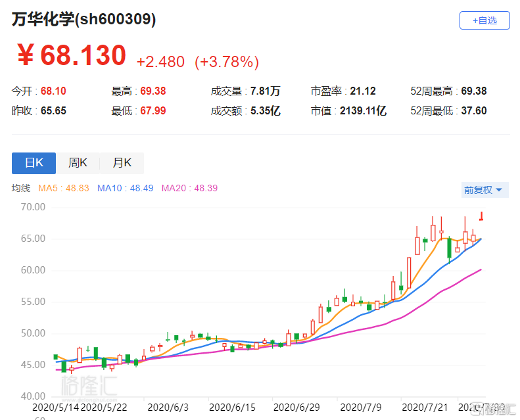This screenshot has width=520, height=420.
Task: Click the MA10 : 48.49 legend
Action: 126,188
